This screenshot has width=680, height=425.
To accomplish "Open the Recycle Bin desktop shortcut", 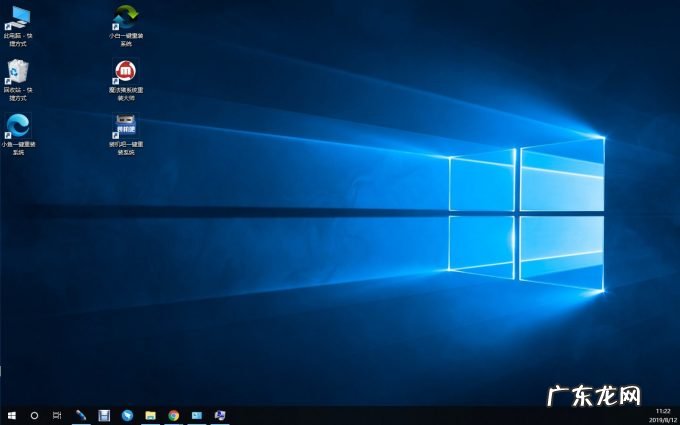I will (x=18, y=80).
